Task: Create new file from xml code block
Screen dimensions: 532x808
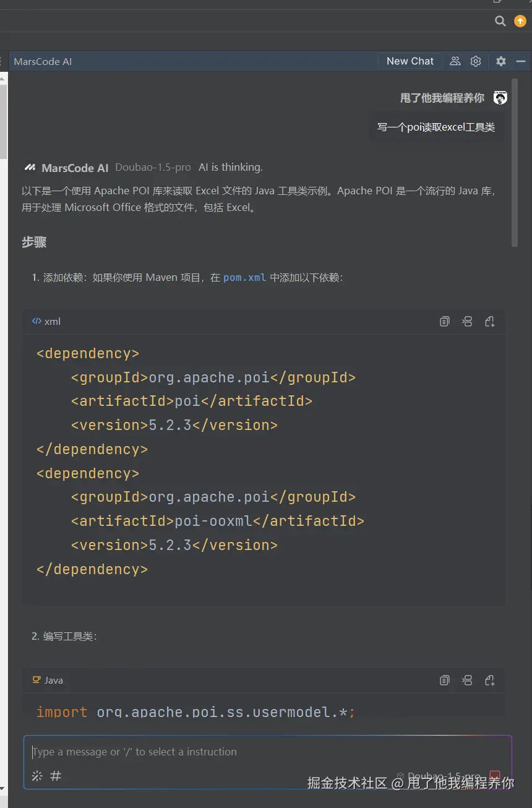Action: (490, 321)
